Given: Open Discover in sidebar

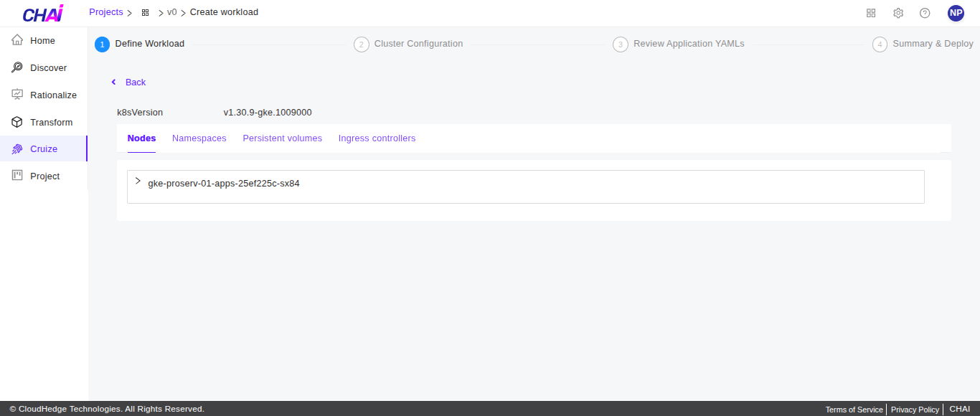Looking at the screenshot, I should click(x=48, y=68).
